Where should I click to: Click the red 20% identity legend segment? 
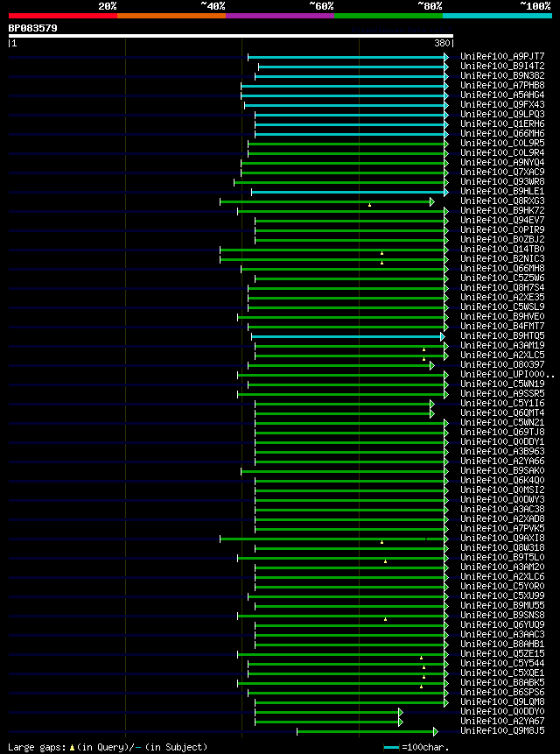coord(63,16)
